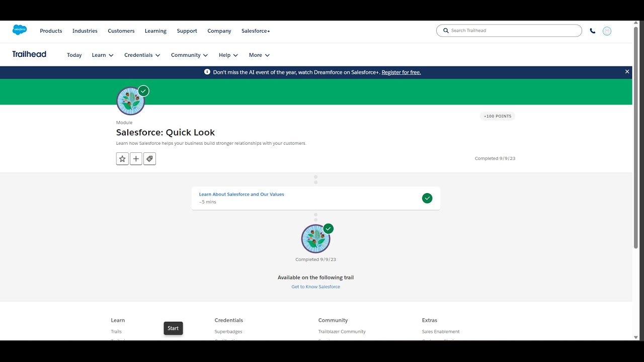
Task: Click the Salesforce cloud logo
Action: click(x=20, y=30)
